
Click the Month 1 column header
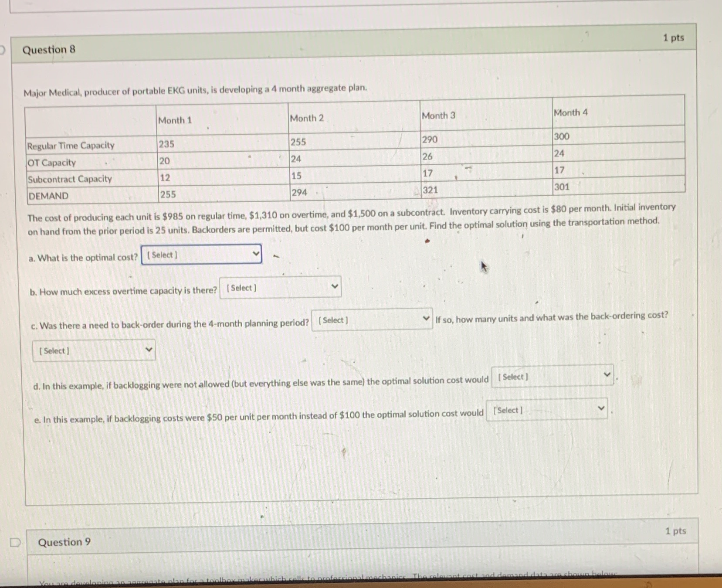175,120
